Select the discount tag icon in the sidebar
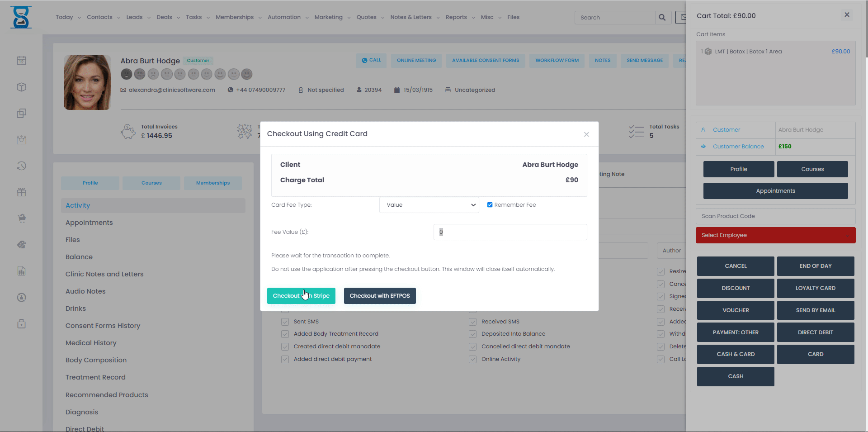 [21, 244]
